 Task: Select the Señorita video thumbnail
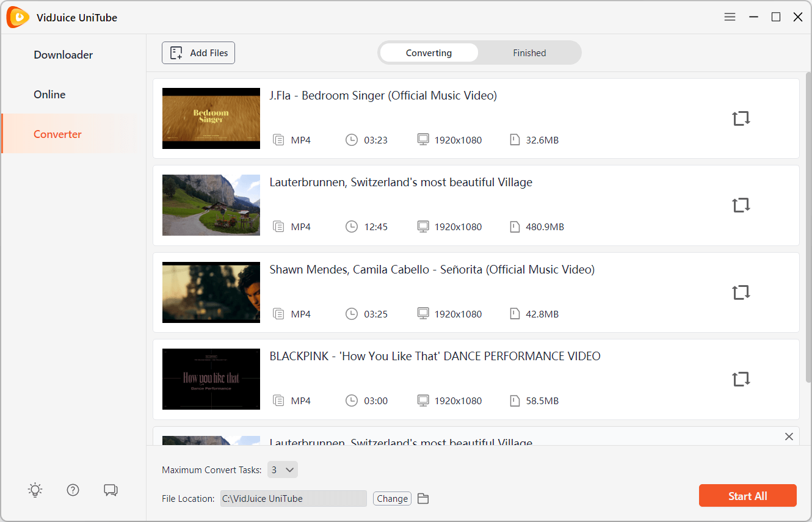point(211,292)
